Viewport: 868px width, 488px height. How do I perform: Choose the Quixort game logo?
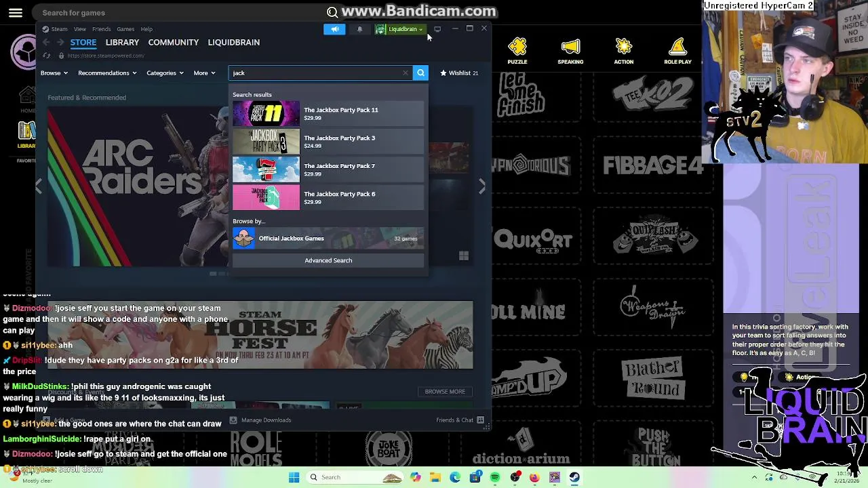pyautogui.click(x=534, y=240)
